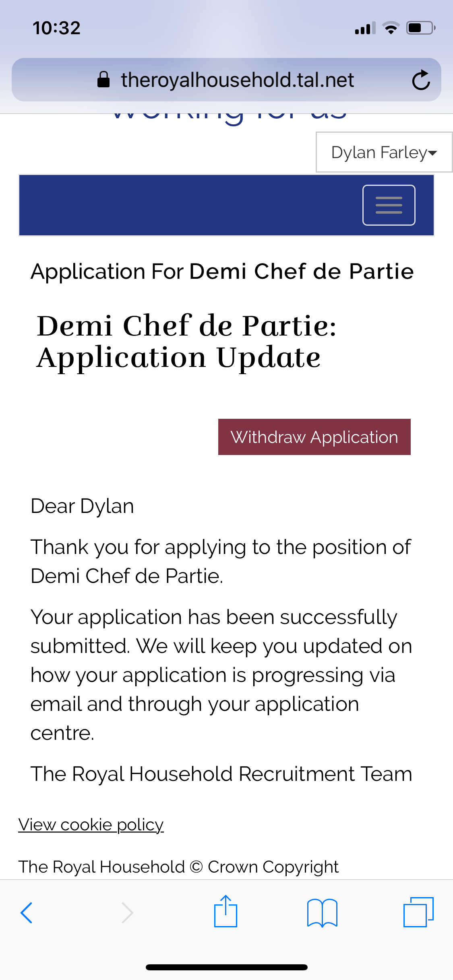Tap the cellular signal bars icon
453x980 pixels.
365,28
